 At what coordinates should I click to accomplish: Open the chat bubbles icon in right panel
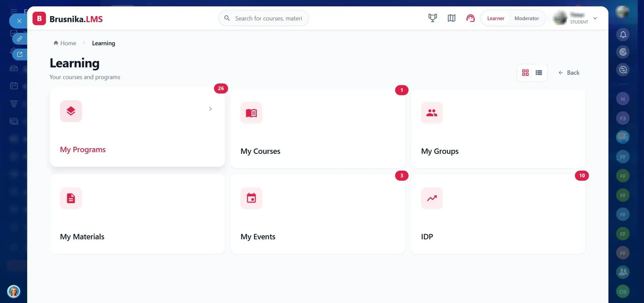[x=623, y=137]
